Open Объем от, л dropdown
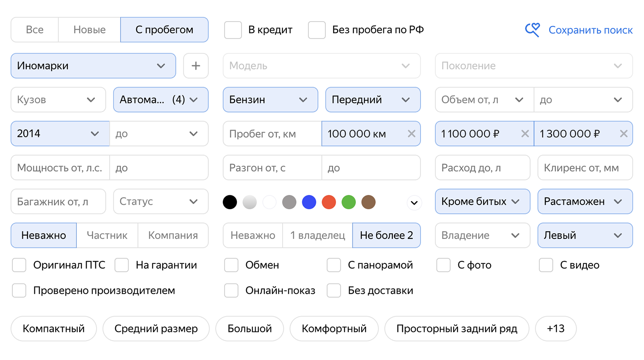 (484, 100)
